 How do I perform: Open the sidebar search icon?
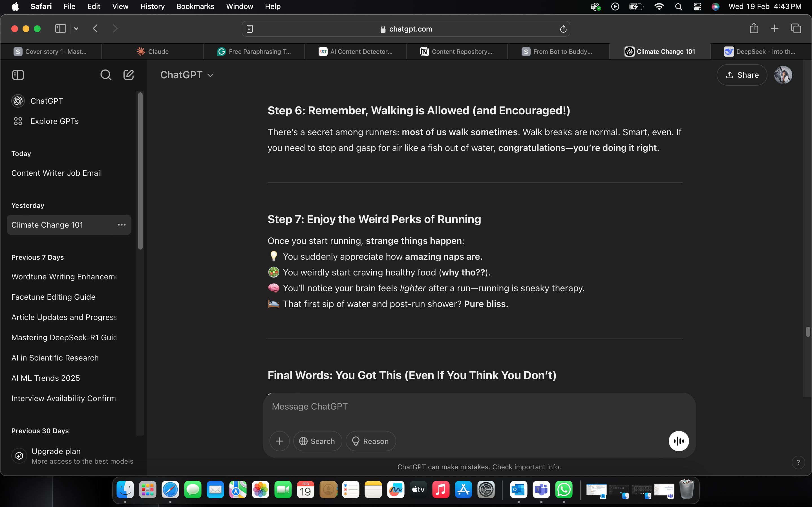point(106,75)
